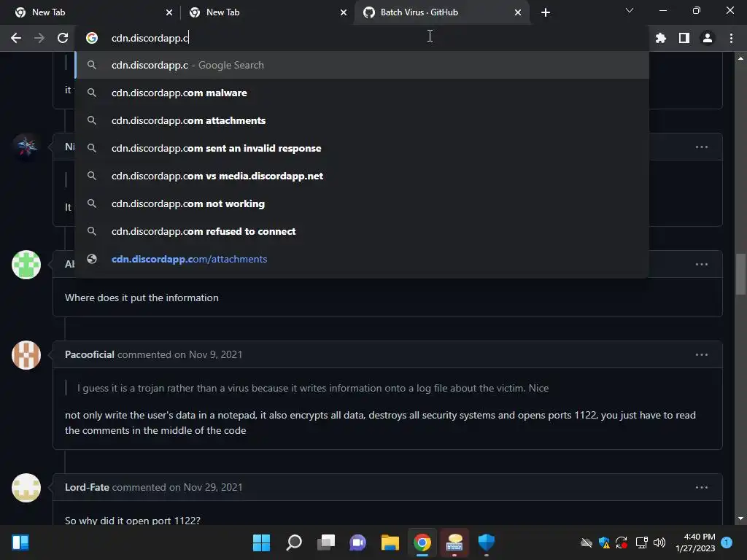
Task: Click the 'Where does it put the information' text
Action: click(x=142, y=297)
